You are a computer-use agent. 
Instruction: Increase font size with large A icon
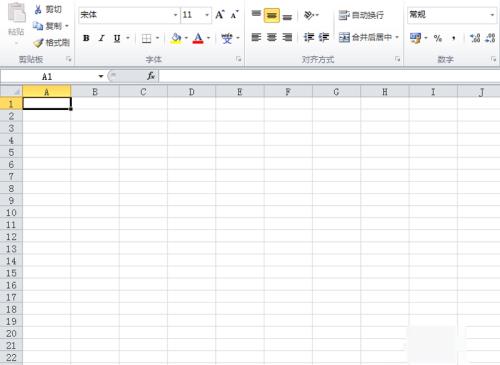220,15
